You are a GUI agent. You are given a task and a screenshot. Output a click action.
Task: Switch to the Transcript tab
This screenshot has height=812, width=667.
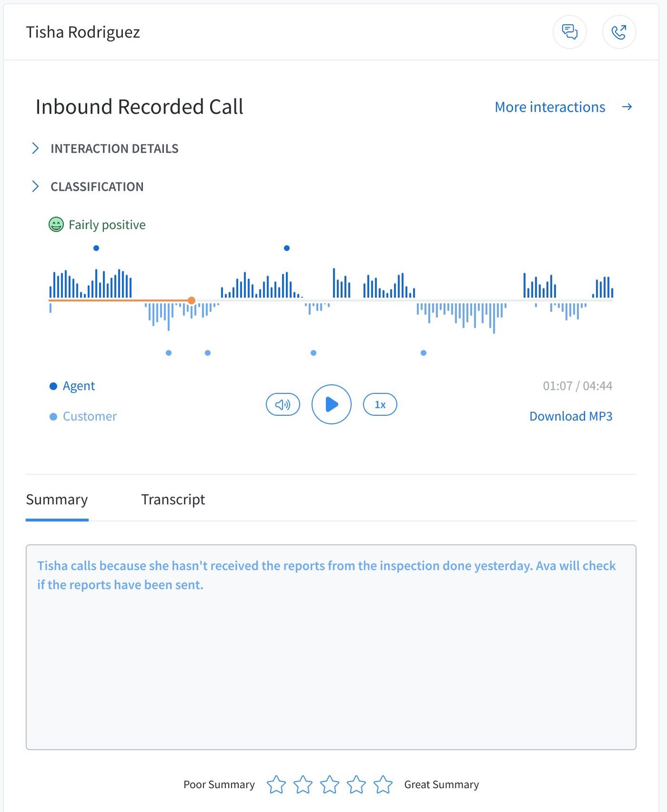173,500
